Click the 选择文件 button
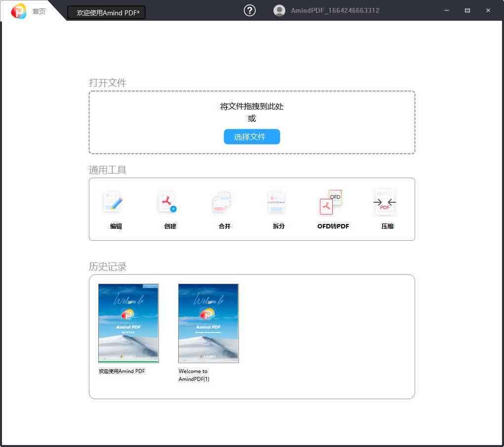This screenshot has height=447, width=504. [x=252, y=137]
